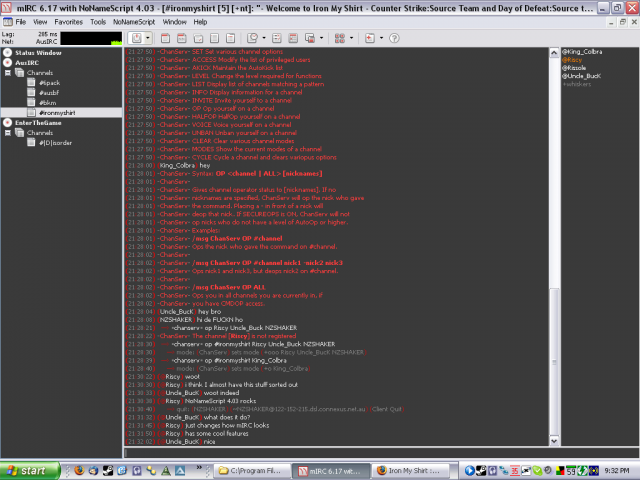The image size is (640, 480).
Task: Expand hidden Quick Launch icons chevron
Action: [x=199, y=468]
